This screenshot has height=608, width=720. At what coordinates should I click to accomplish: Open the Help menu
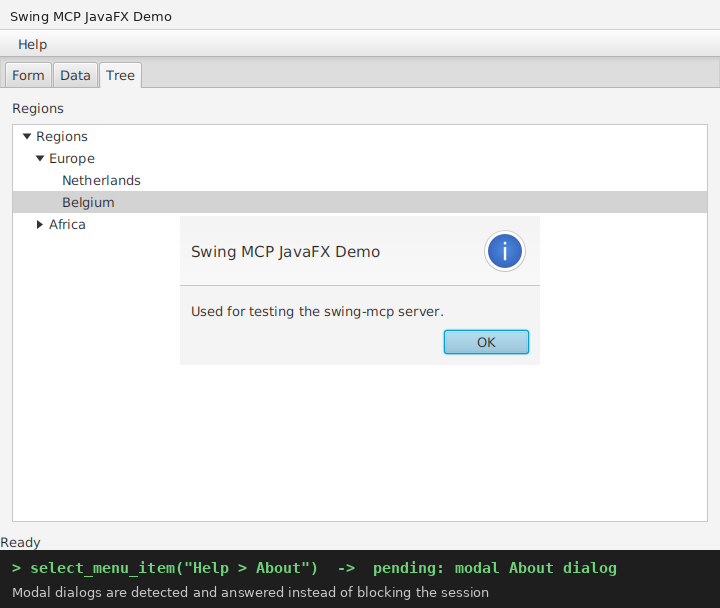32,45
